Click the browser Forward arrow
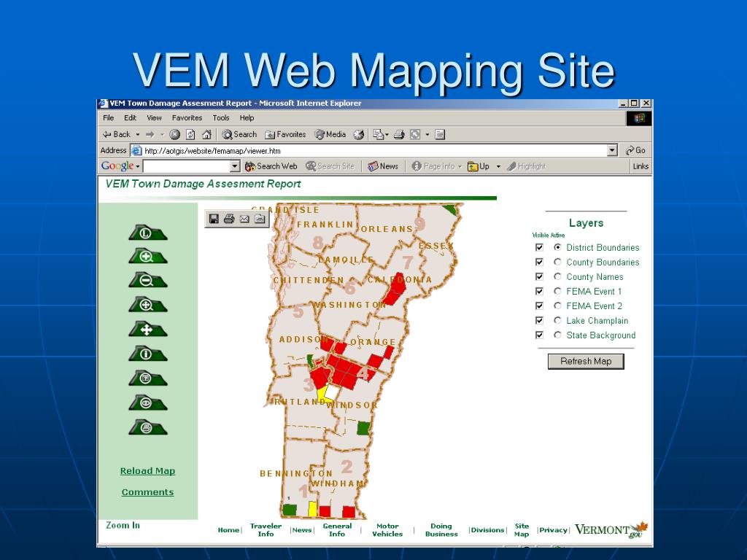 (x=150, y=135)
